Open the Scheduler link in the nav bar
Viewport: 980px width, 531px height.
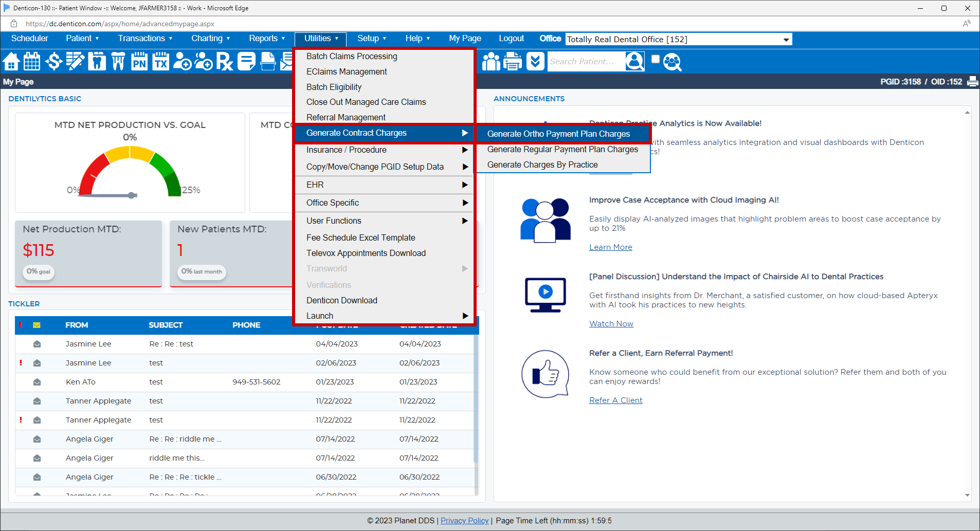30,39
